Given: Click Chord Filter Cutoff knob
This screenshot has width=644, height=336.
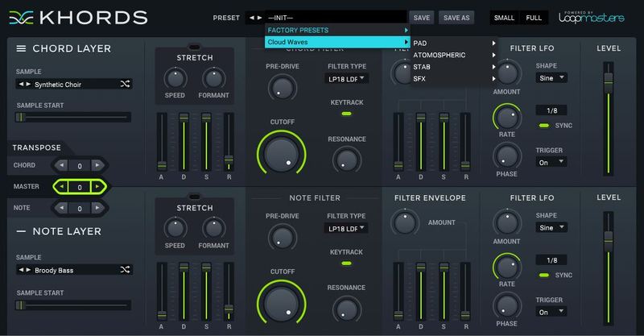Looking at the screenshot, I should pos(281,154).
